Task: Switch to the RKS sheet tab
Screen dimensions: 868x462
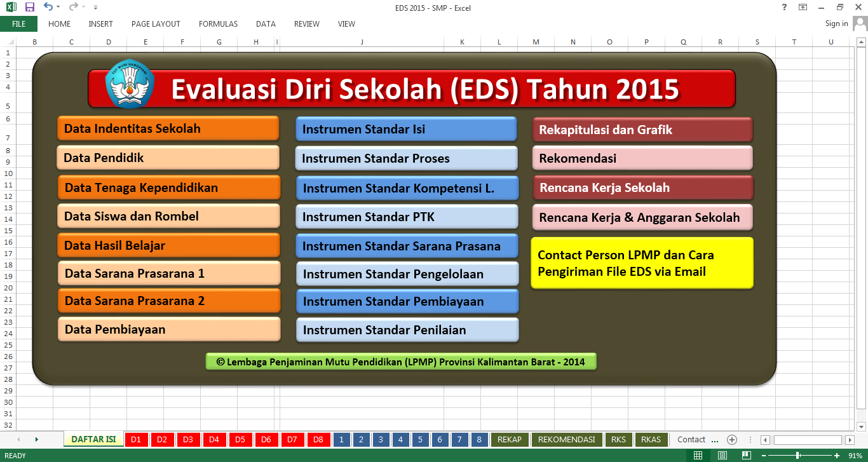Action: 618,440
